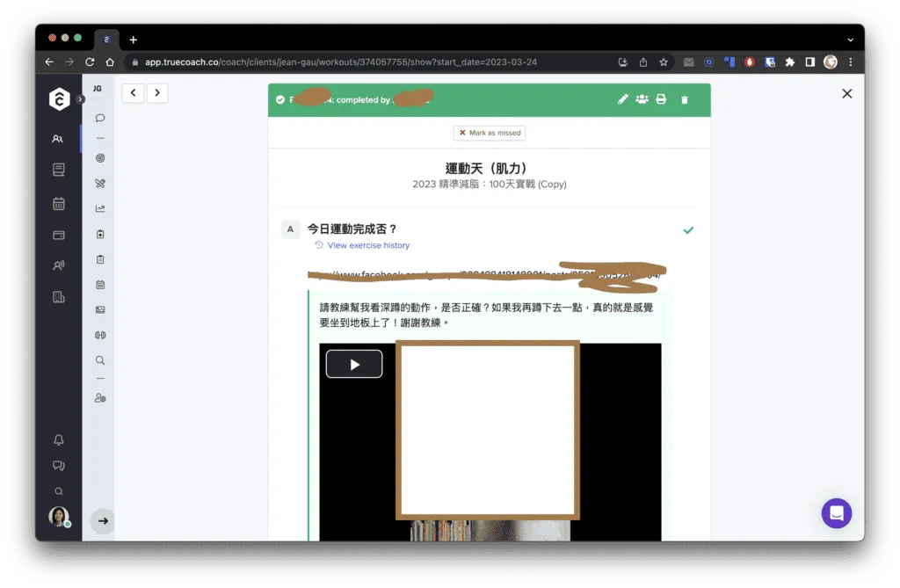Go to previous workout with left chevron
900x588 pixels.
point(134,92)
